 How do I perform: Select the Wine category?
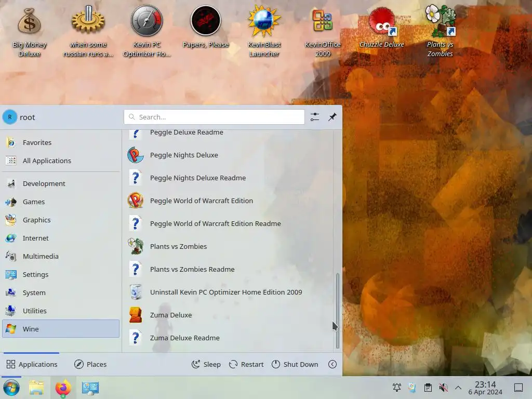point(61,329)
